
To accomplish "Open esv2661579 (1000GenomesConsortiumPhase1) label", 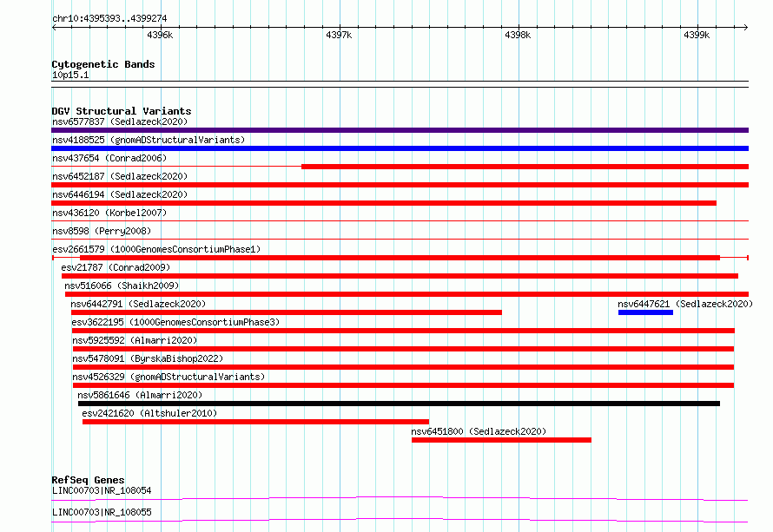I will tap(156, 249).
